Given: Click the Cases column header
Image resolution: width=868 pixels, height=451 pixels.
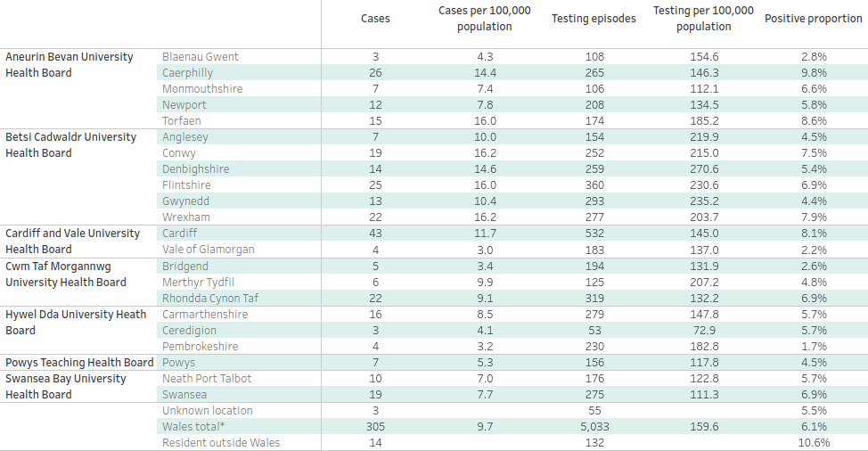Looking at the screenshot, I should point(375,19).
